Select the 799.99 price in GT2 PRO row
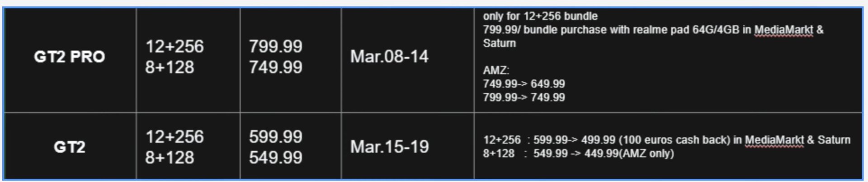The image size is (868, 182). [x=275, y=46]
